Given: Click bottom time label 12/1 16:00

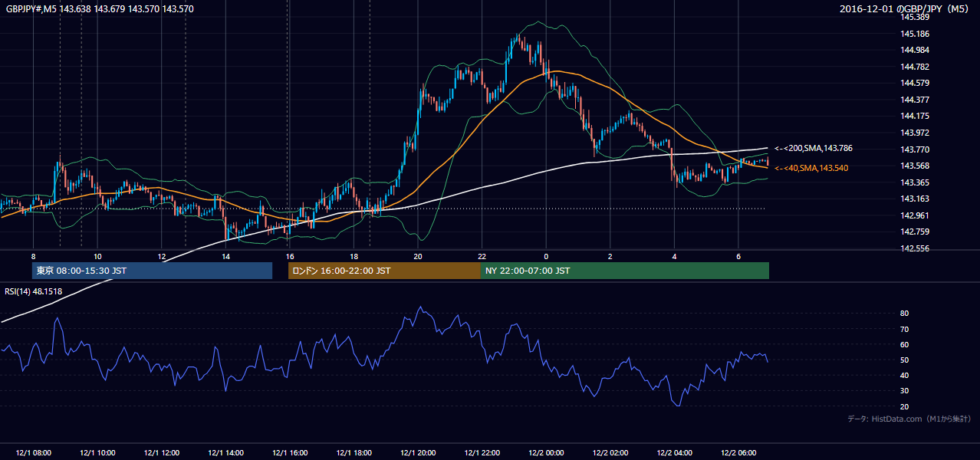Looking at the screenshot, I should click(290, 453).
